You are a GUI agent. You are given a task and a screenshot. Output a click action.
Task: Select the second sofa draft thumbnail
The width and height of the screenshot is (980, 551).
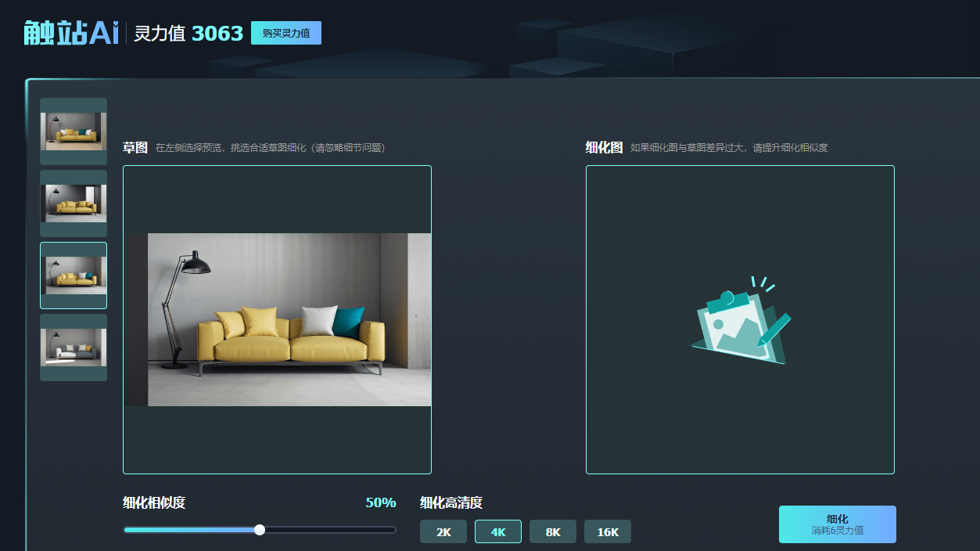[x=74, y=203]
